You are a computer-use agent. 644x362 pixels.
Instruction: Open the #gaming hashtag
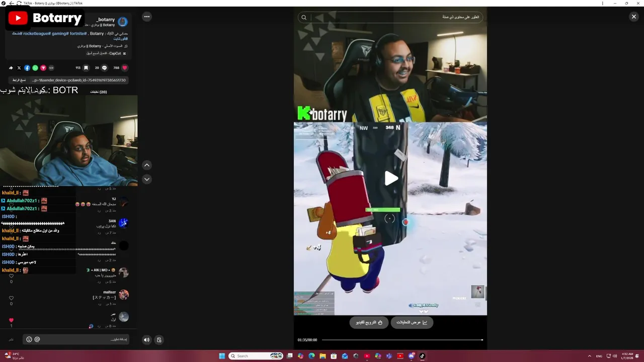60,34
